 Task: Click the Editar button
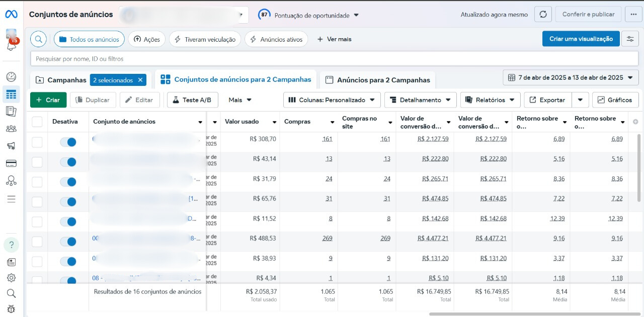[x=139, y=100]
